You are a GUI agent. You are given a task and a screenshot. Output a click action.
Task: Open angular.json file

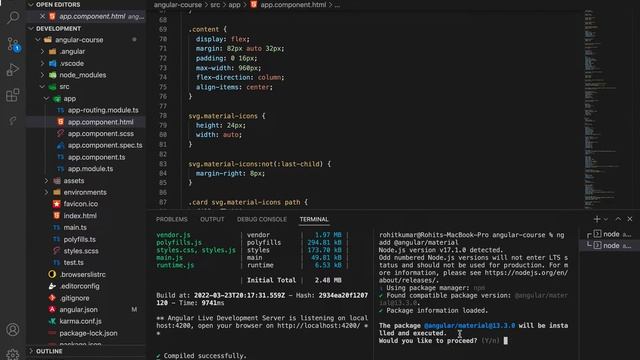click(x=78, y=310)
